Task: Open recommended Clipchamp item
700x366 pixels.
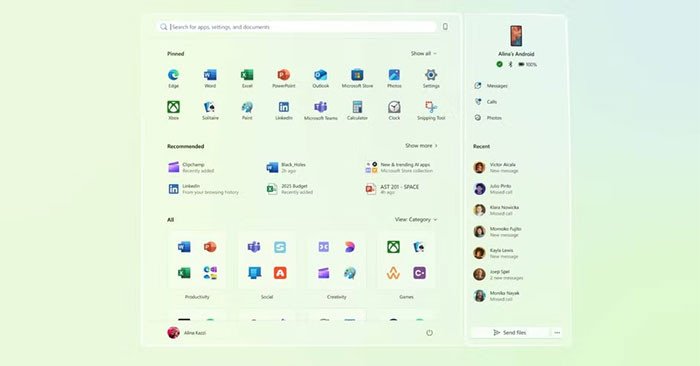Action: coord(192,167)
